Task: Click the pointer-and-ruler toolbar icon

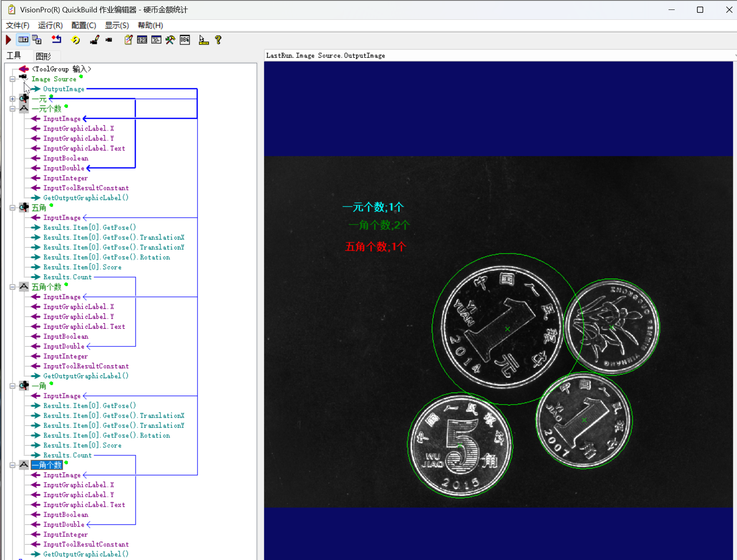Action: tap(204, 40)
